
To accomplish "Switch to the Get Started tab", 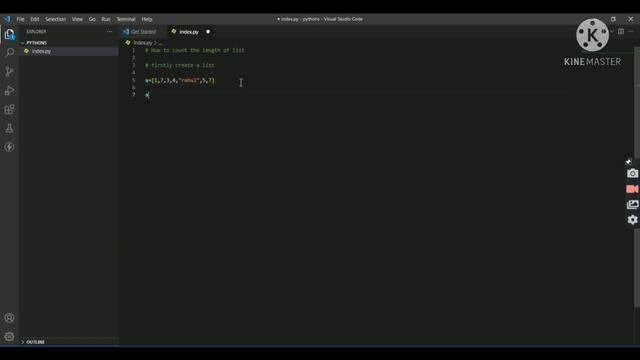I will 143,32.
